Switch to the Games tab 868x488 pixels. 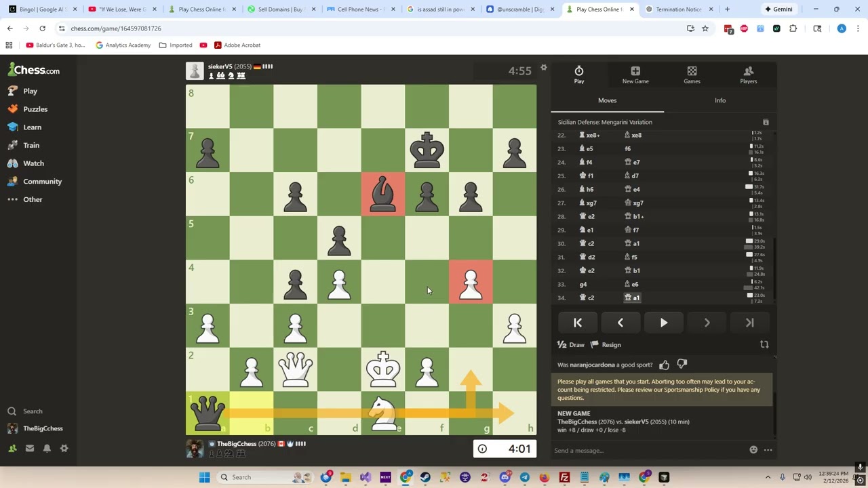coord(692,75)
